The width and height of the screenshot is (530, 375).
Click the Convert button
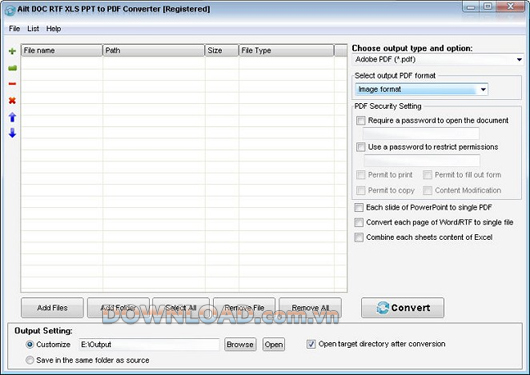(x=403, y=308)
